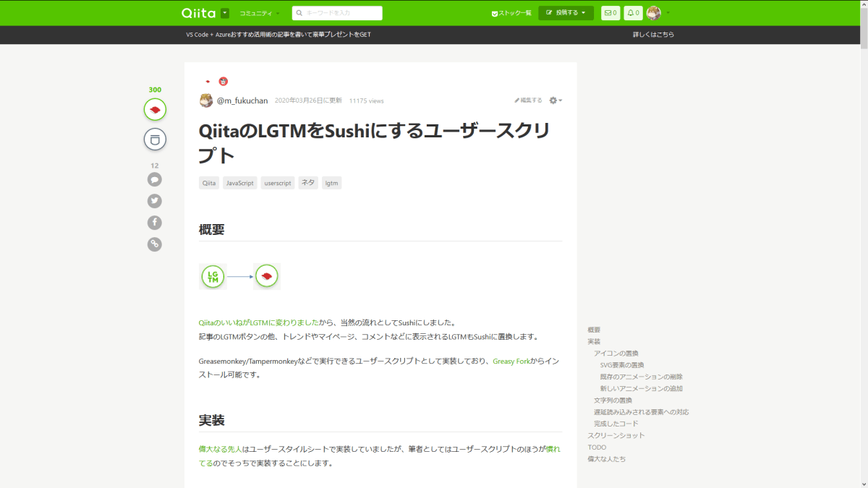Go to 既存のアニメーションの削除 in contents

(642, 377)
